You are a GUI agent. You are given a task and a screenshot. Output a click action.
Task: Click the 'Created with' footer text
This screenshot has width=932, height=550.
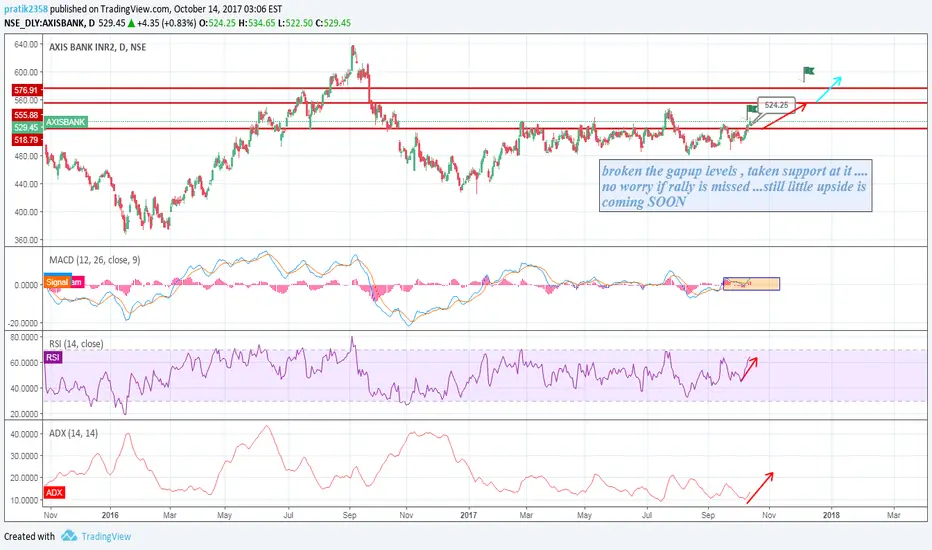29,536
